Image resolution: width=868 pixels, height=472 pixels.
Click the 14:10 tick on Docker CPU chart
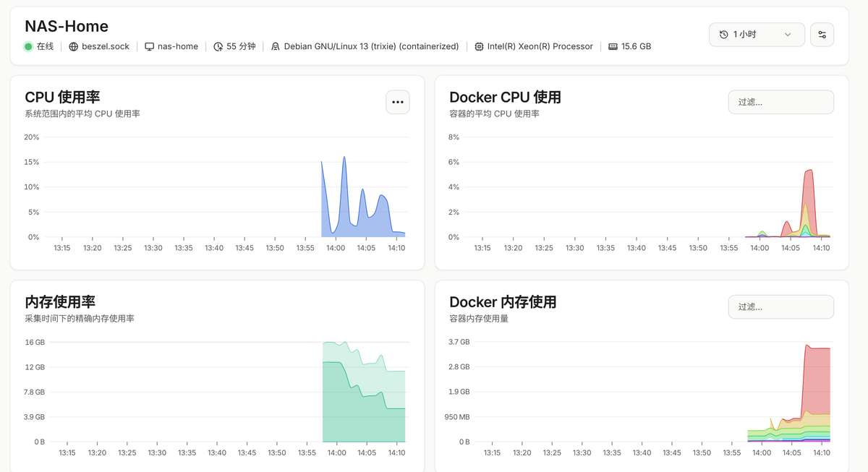click(x=821, y=248)
